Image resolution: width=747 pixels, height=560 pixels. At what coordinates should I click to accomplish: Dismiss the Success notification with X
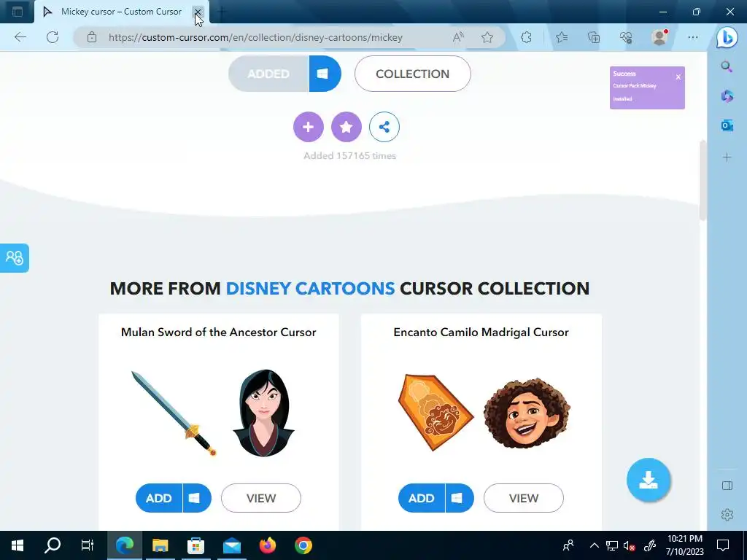coord(678,77)
